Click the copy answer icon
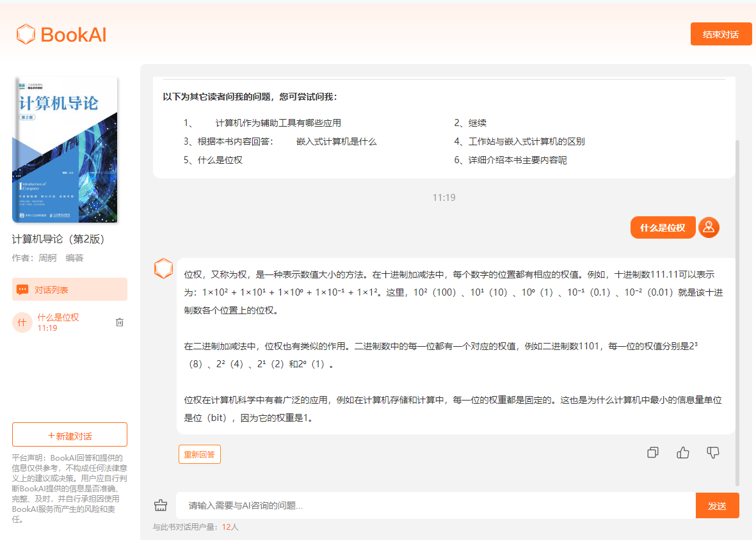756x540 pixels. click(652, 453)
